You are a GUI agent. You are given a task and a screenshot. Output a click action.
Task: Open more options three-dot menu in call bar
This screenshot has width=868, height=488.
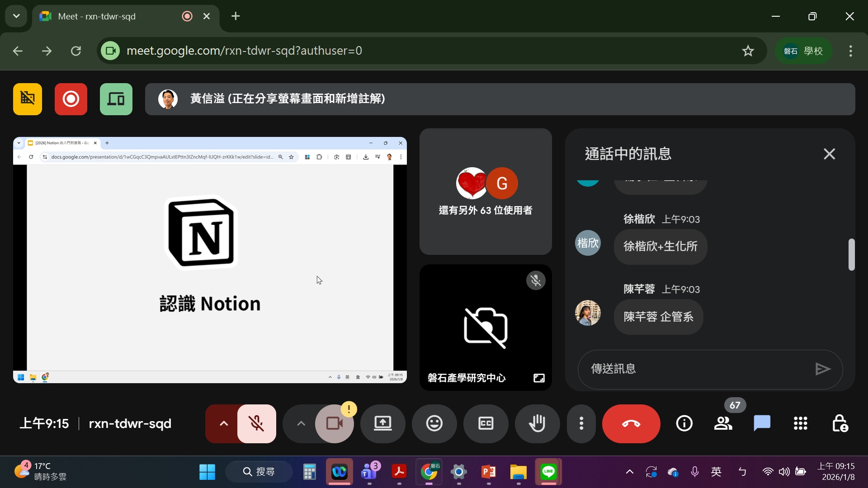[581, 423]
